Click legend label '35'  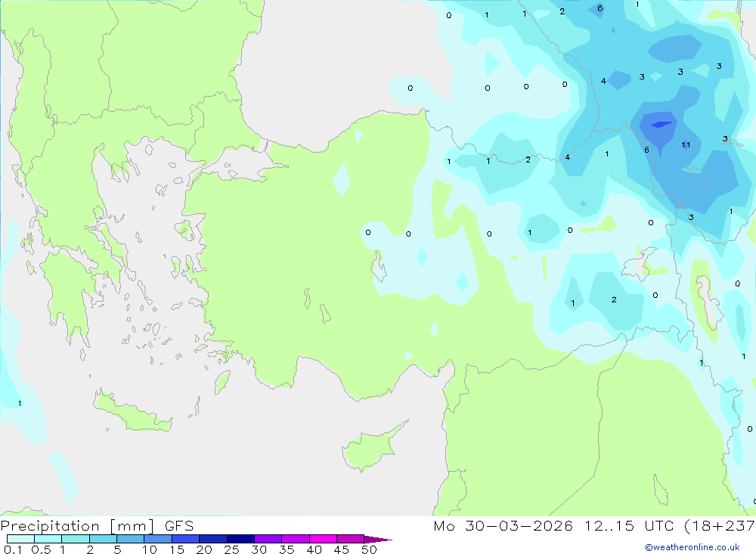[x=287, y=549]
